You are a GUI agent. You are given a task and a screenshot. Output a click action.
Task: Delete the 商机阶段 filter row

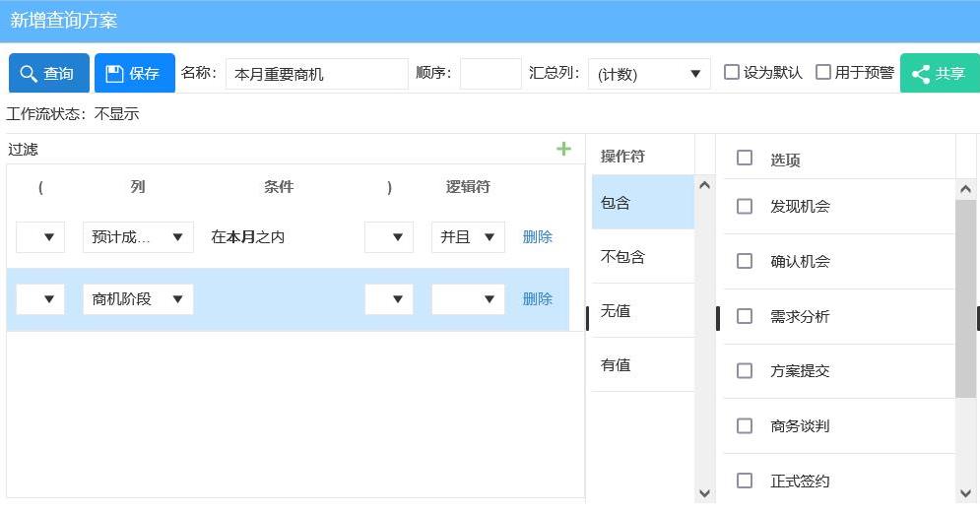click(537, 299)
